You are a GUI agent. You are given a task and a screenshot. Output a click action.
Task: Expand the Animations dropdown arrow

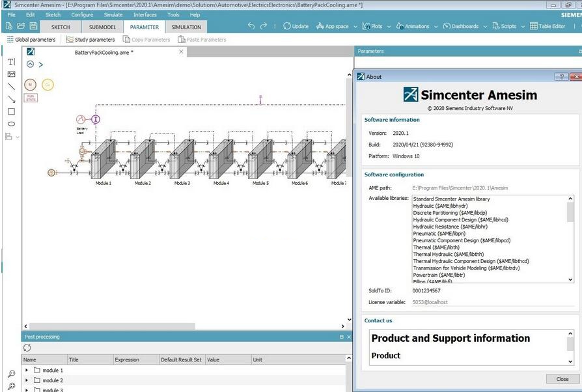click(x=436, y=27)
